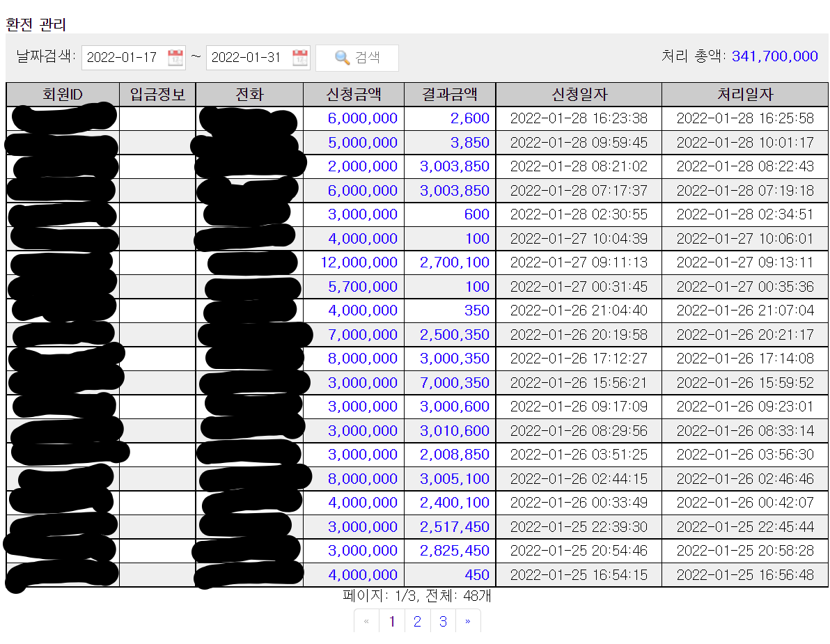830x644 pixels.
Task: Click result amount 3,000,600
Action: [x=454, y=407]
